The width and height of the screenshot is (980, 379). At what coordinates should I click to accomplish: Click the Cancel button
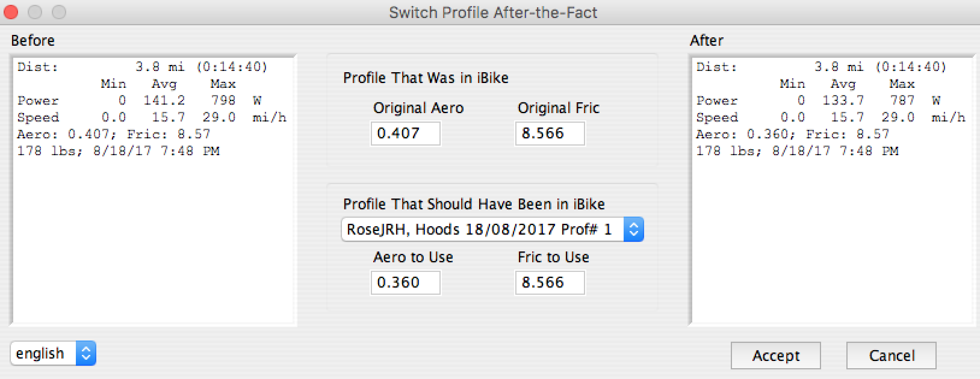coord(891,356)
